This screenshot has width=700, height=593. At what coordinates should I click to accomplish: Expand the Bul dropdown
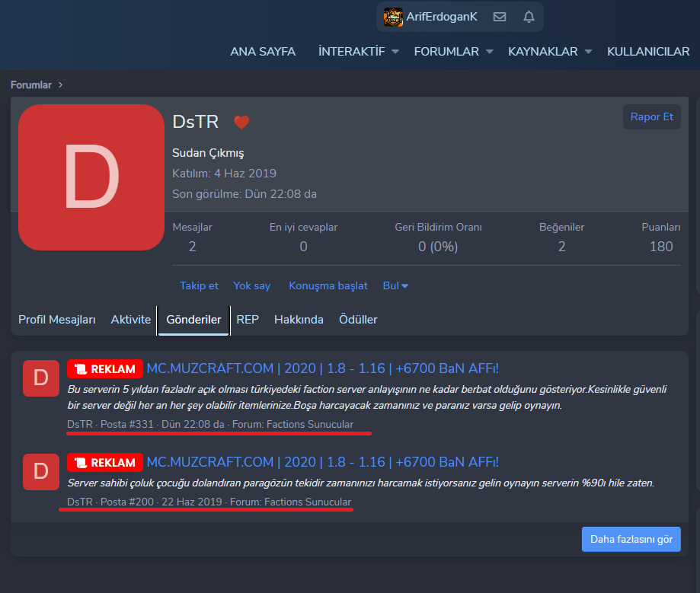[395, 285]
